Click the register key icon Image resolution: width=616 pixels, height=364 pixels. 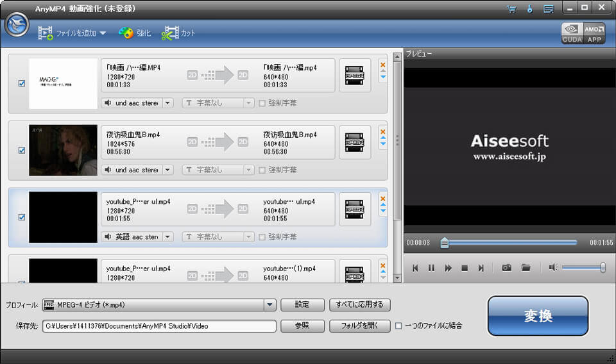pyautogui.click(x=530, y=8)
